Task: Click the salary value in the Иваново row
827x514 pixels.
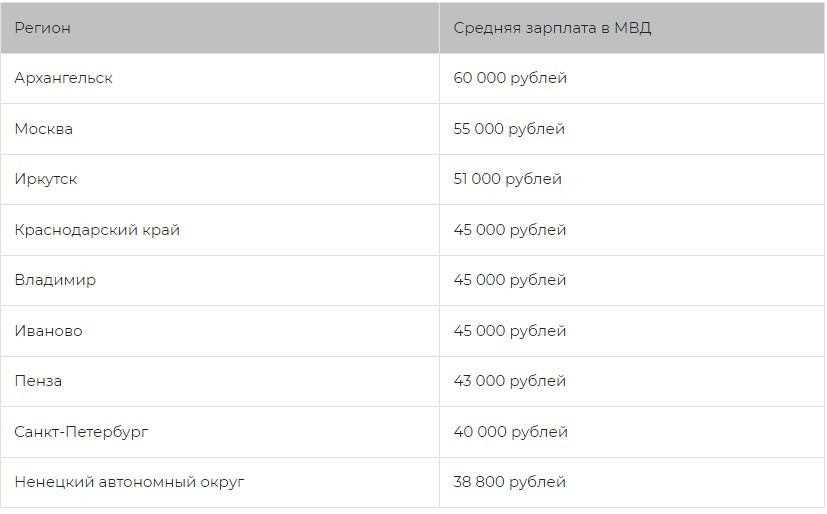Action: point(510,331)
